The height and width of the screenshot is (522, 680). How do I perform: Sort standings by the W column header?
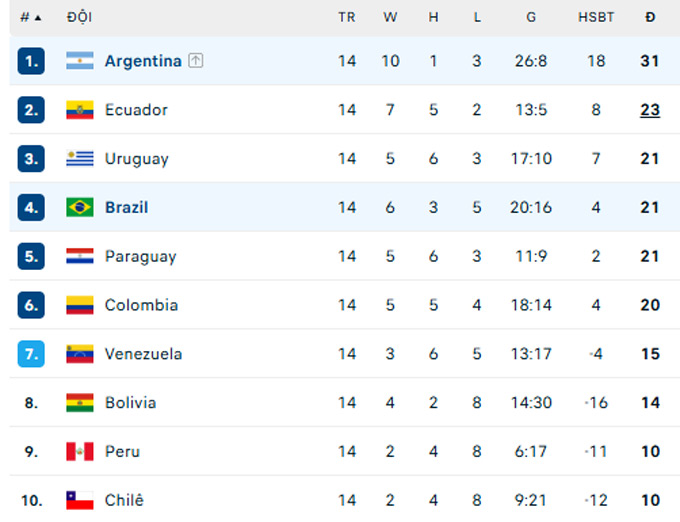390,17
